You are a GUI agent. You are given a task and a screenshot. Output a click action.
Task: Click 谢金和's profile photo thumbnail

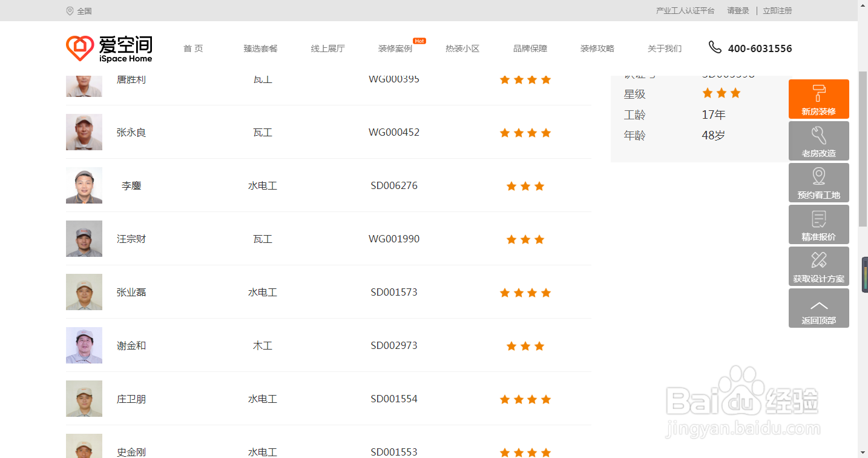pyautogui.click(x=84, y=345)
